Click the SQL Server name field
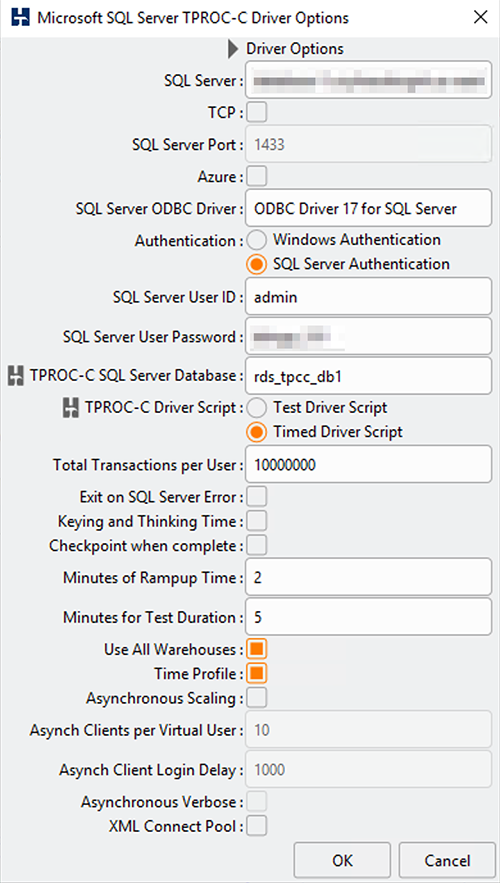500x883 pixels. [368, 80]
